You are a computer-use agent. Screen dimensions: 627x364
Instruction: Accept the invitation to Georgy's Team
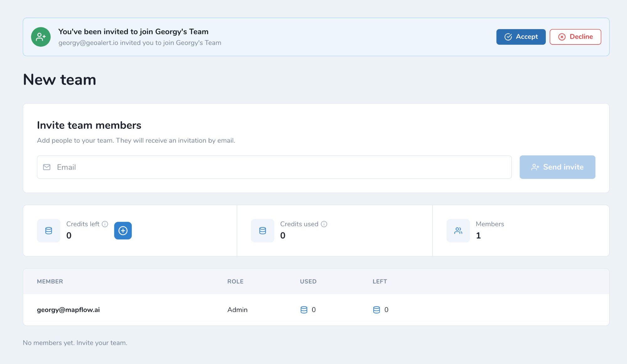[521, 37]
